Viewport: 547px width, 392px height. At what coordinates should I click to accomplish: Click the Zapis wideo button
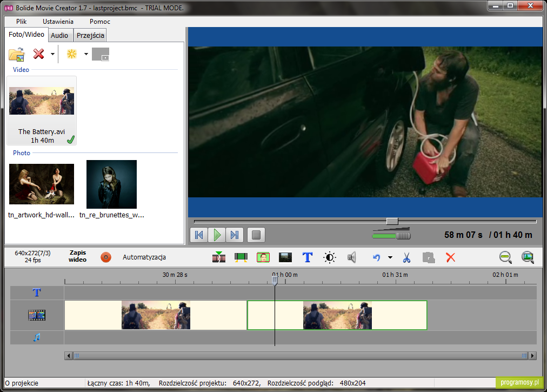[77, 256]
